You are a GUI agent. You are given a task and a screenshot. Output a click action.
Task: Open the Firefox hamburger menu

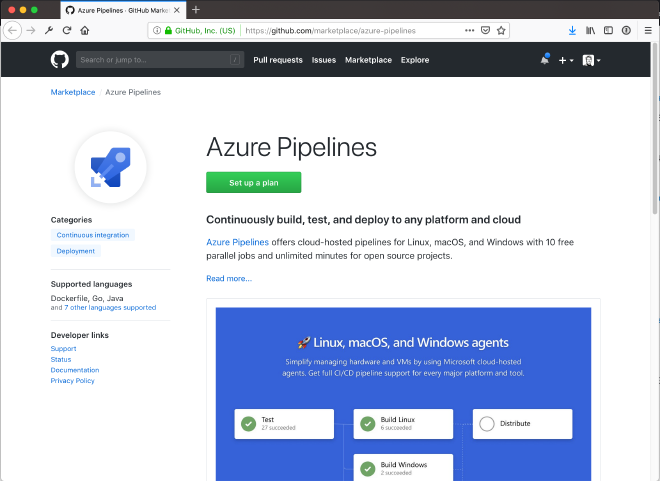click(648, 30)
